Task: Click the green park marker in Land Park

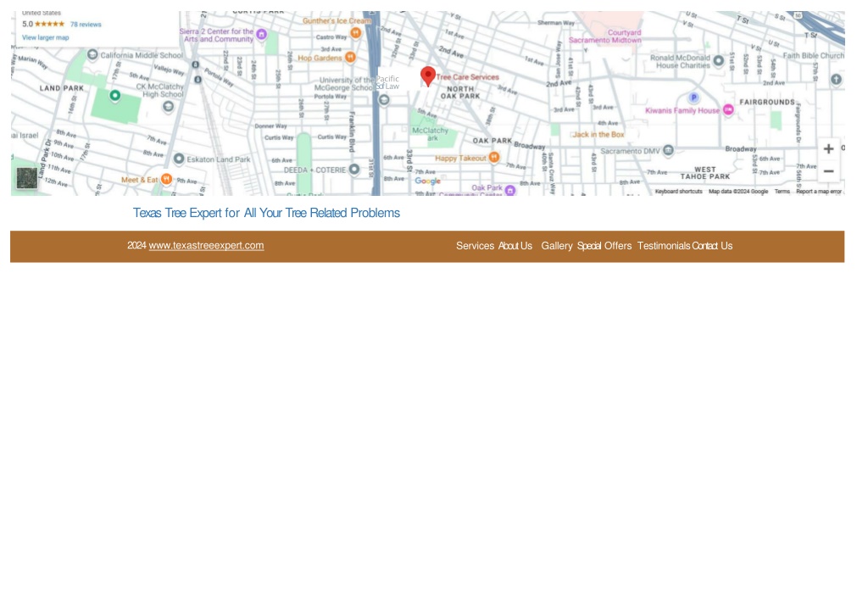Action: point(114,96)
